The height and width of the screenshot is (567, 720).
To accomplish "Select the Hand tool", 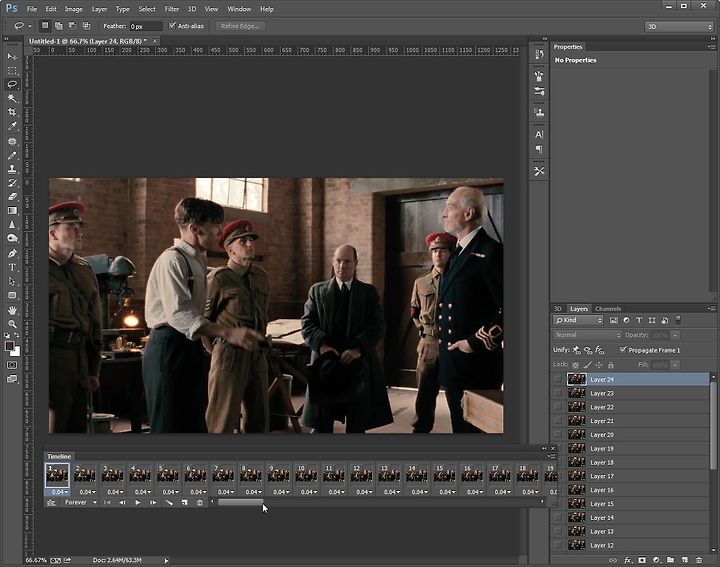I will [x=12, y=310].
